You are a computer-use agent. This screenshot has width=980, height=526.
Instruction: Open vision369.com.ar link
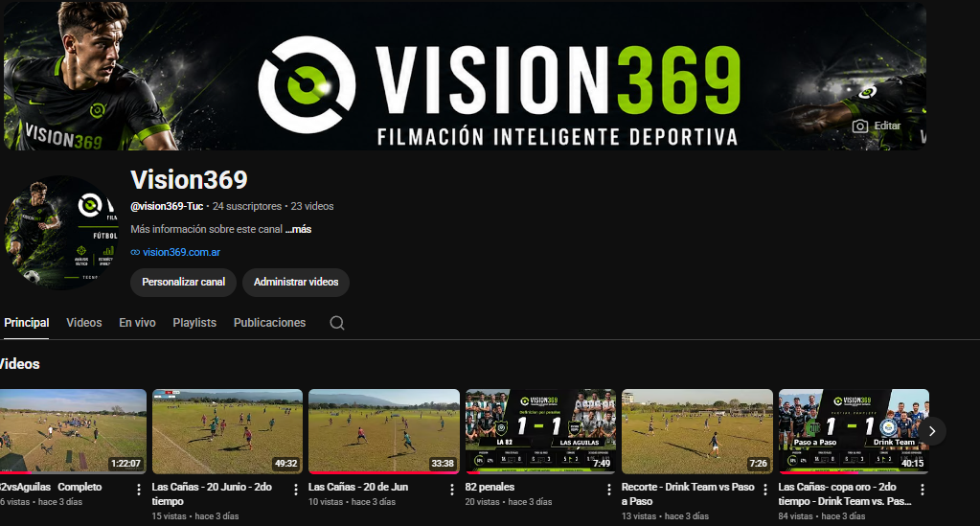[181, 253]
